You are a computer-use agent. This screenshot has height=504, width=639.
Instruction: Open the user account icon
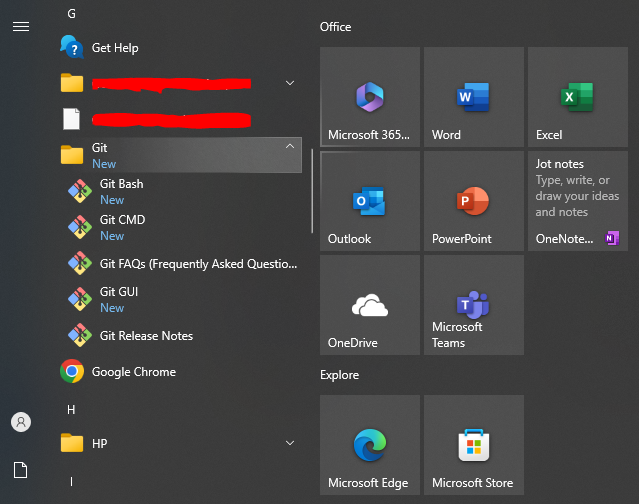coord(21,422)
